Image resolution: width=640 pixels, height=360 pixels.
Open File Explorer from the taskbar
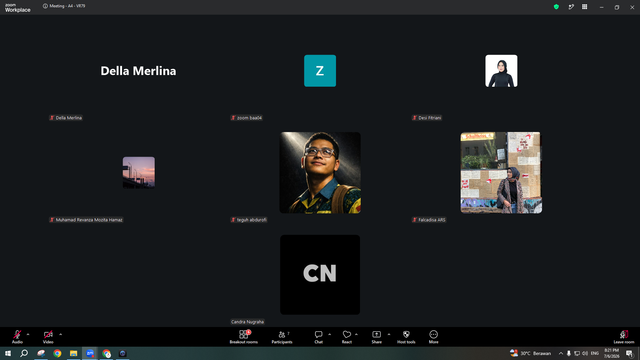73,353
